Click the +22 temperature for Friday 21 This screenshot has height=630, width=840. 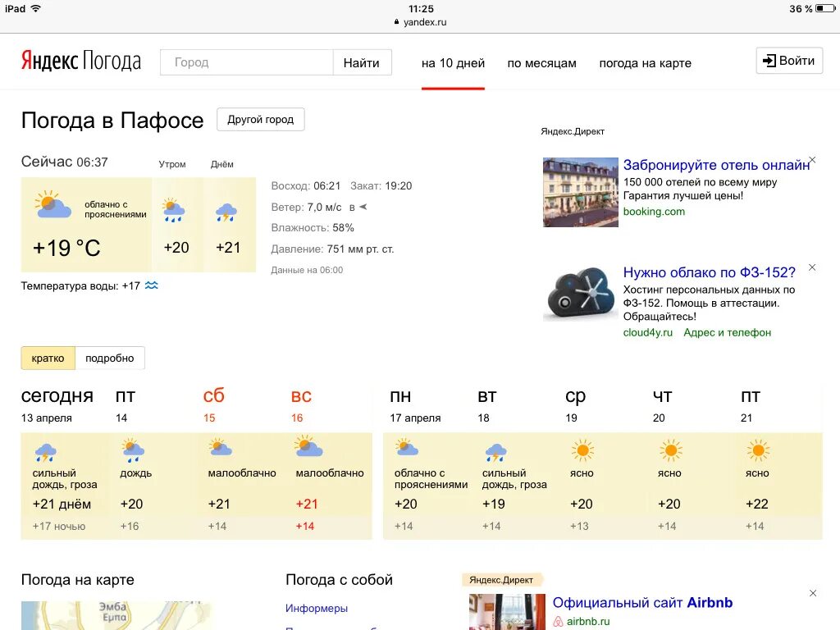point(757,504)
